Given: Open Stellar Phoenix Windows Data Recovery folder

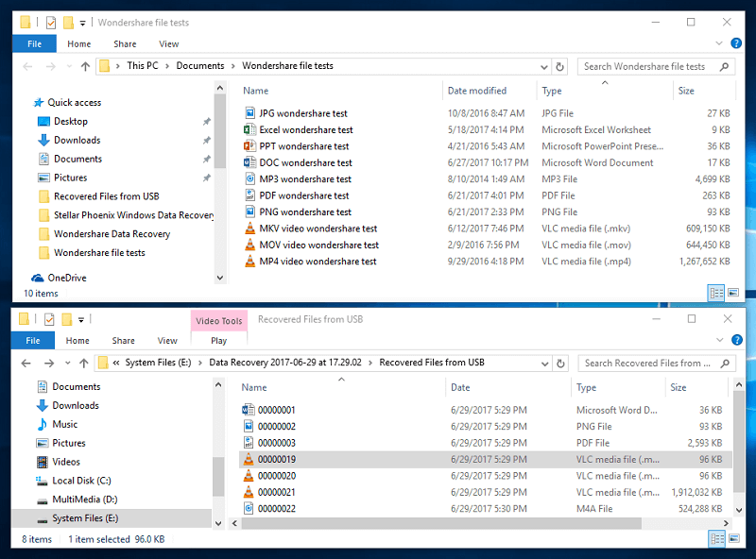Looking at the screenshot, I should [133, 215].
